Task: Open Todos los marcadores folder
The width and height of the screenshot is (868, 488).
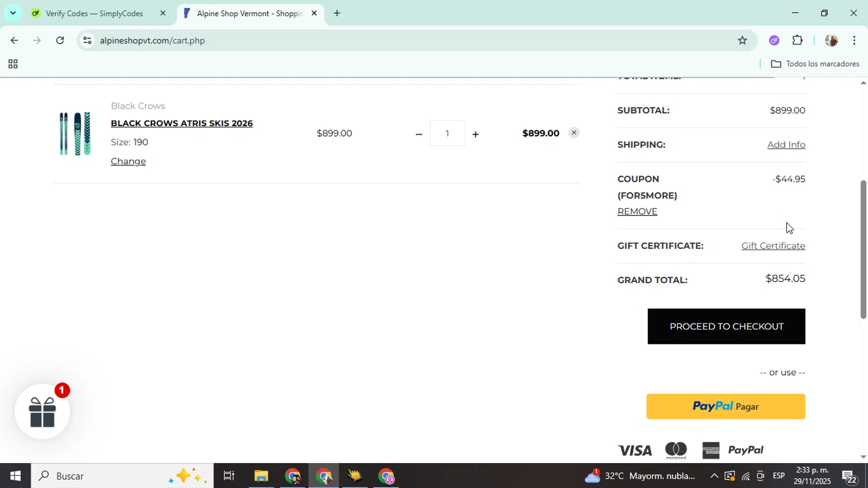Action: [x=815, y=64]
